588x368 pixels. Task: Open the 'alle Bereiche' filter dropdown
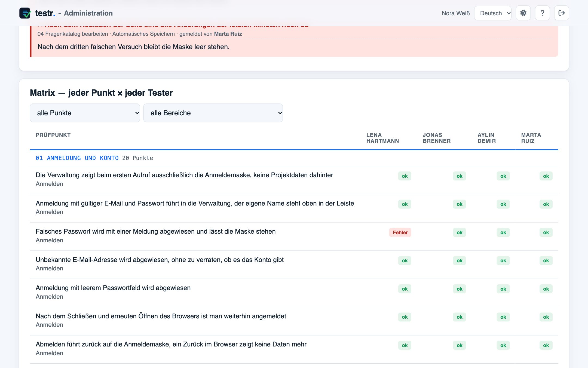point(213,113)
